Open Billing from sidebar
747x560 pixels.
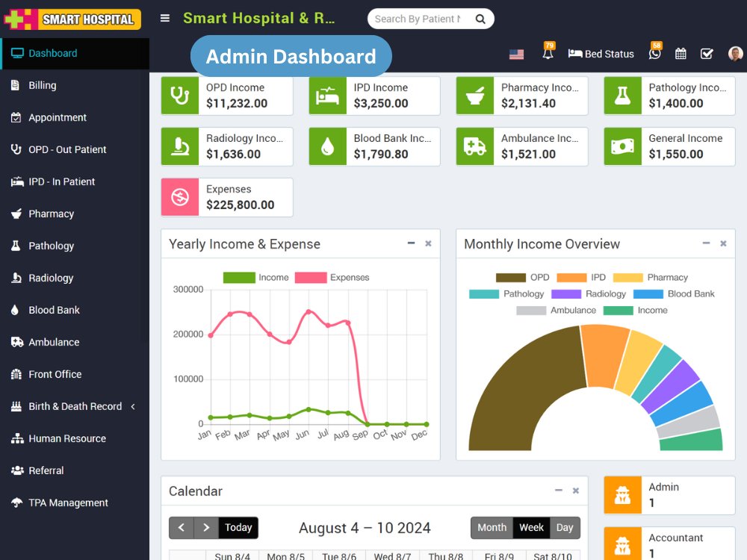(x=75, y=85)
